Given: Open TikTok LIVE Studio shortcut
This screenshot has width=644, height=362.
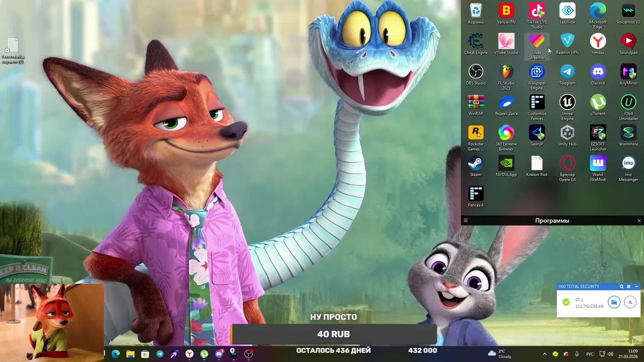Looking at the screenshot, I should coord(537,16).
